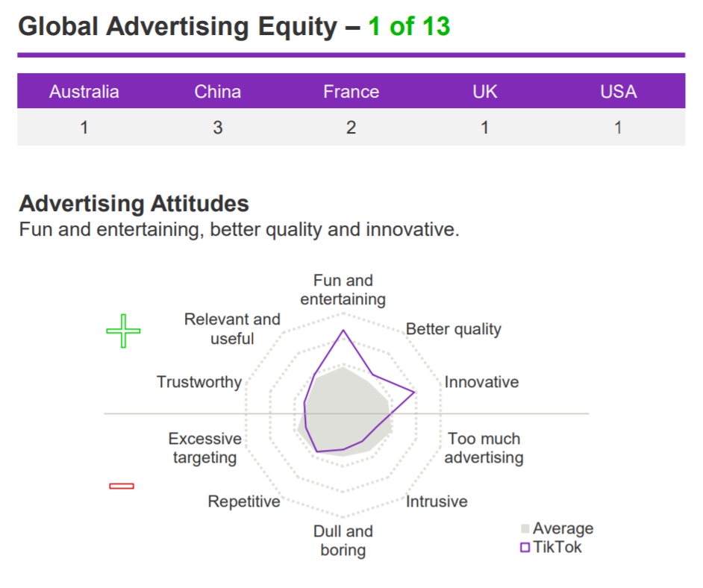Click the France column header

click(x=351, y=92)
